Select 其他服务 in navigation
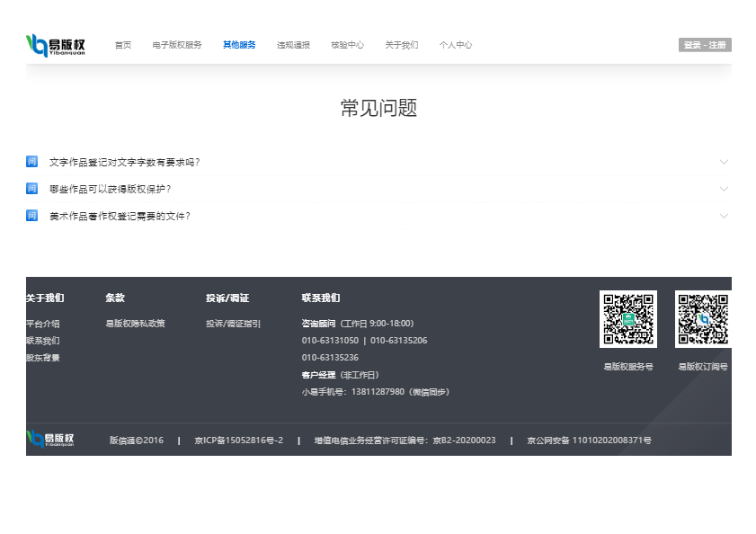This screenshot has height=534, width=756. click(239, 45)
